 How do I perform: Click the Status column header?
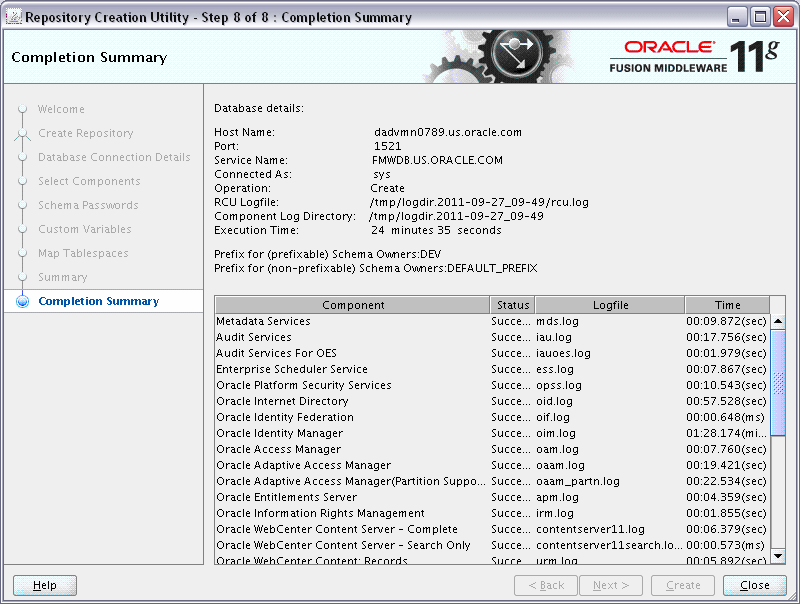tap(513, 305)
